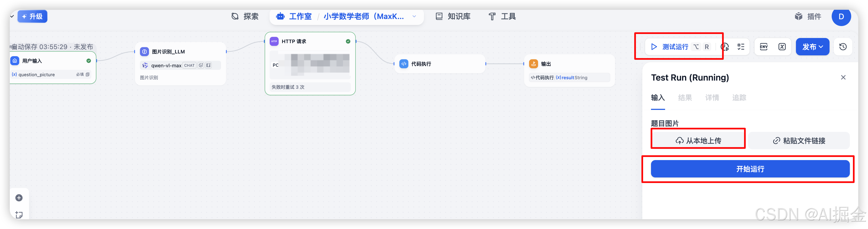
Task: Click the 图片识别_LLM node icon
Action: [x=144, y=52]
